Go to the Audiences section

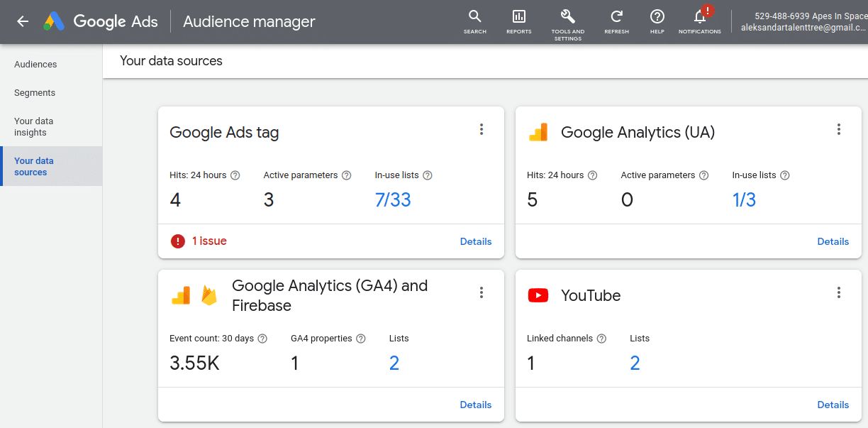pyautogui.click(x=35, y=64)
